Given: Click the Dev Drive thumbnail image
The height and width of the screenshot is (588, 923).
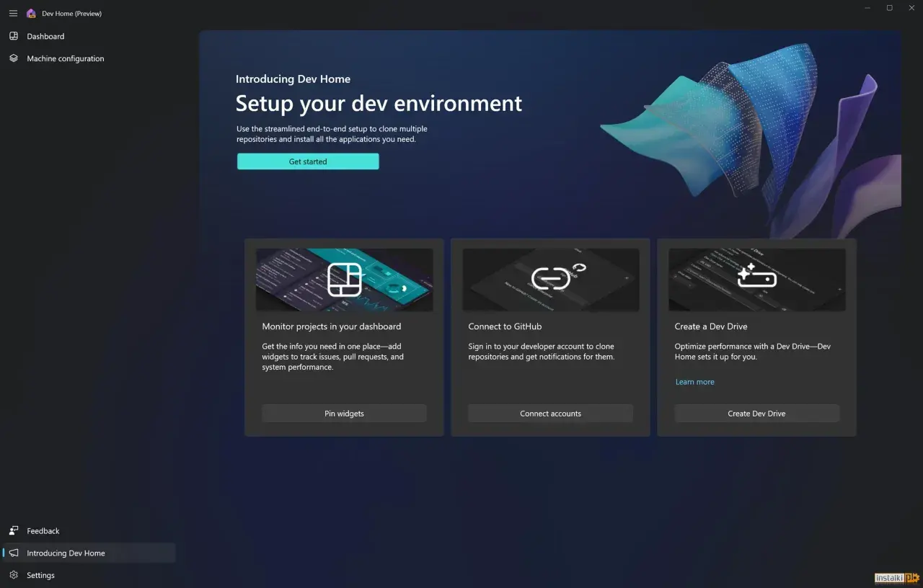Looking at the screenshot, I should (756, 280).
